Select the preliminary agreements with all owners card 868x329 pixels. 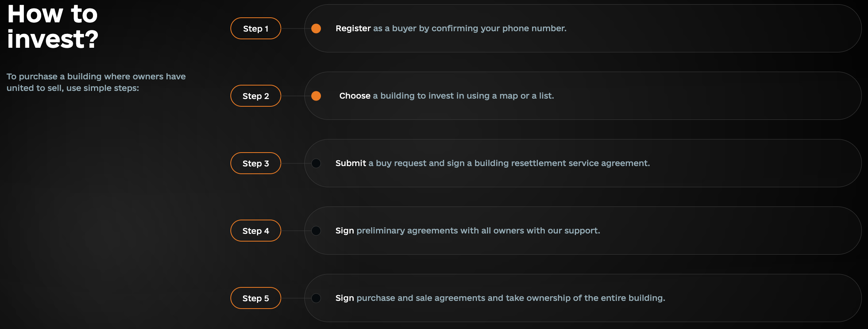[x=583, y=231]
